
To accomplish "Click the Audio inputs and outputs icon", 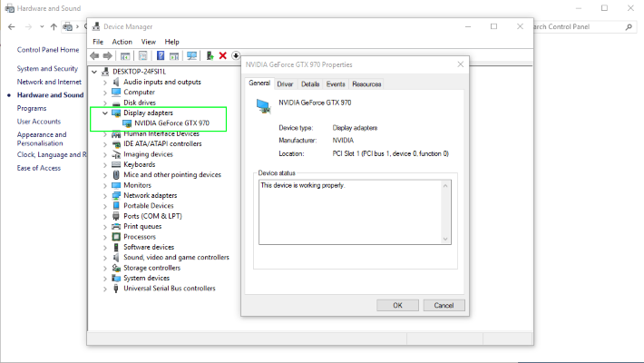I will click(116, 82).
